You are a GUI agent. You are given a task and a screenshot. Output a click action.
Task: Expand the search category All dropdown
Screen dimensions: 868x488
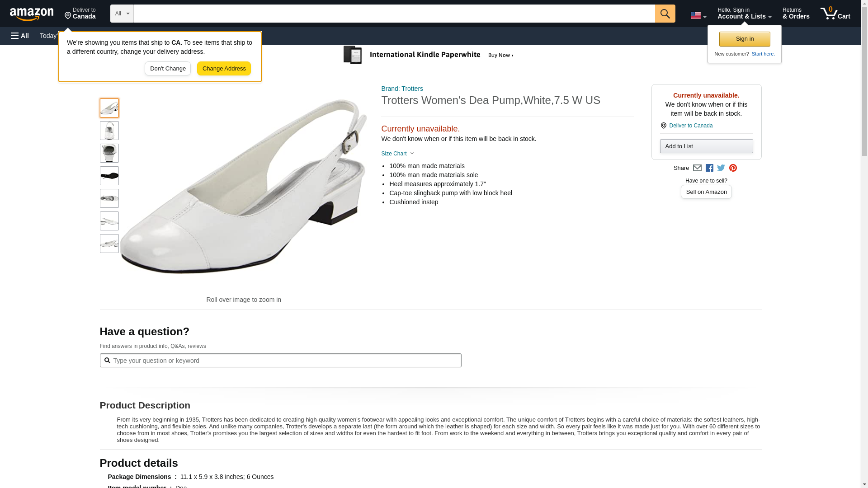pyautogui.click(x=122, y=14)
